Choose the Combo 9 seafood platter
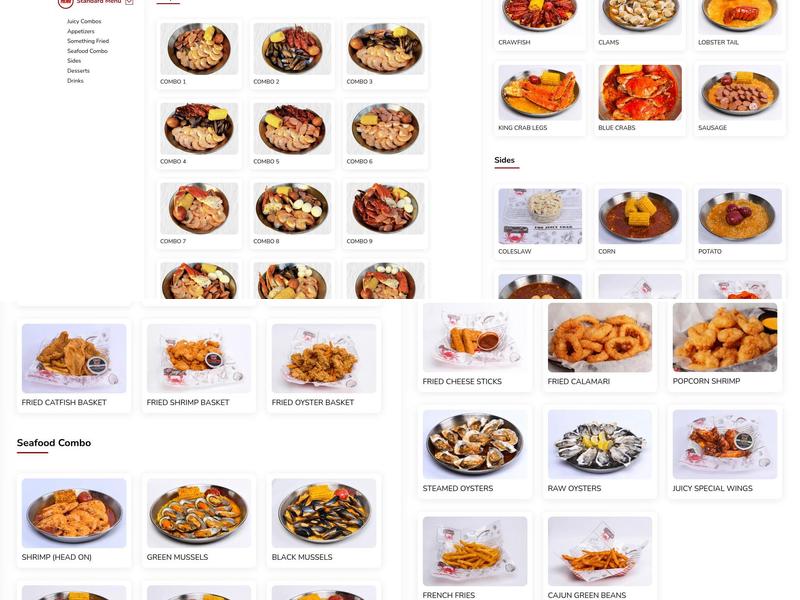 click(x=385, y=214)
